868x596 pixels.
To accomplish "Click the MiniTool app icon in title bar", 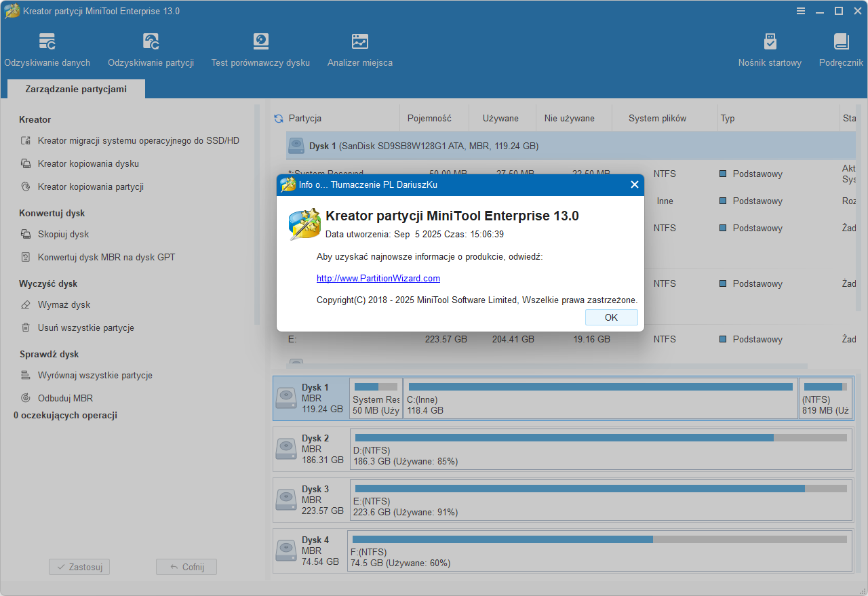I will coord(12,12).
